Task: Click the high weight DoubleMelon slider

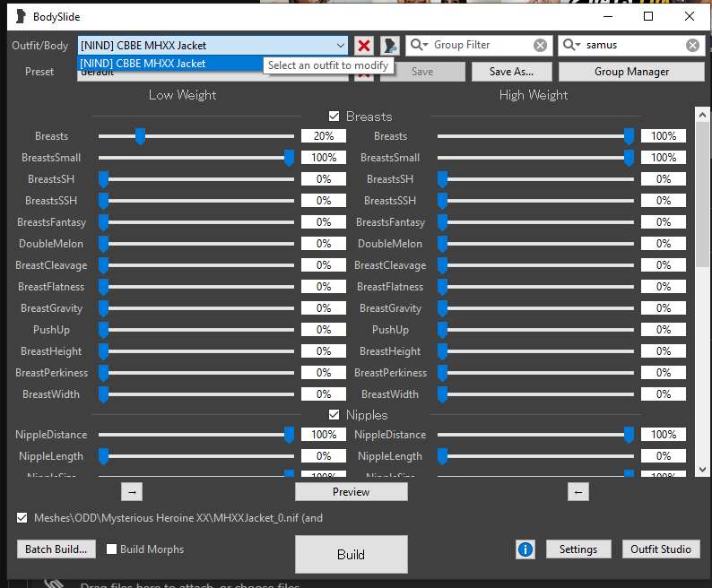Action: [x=536, y=244]
